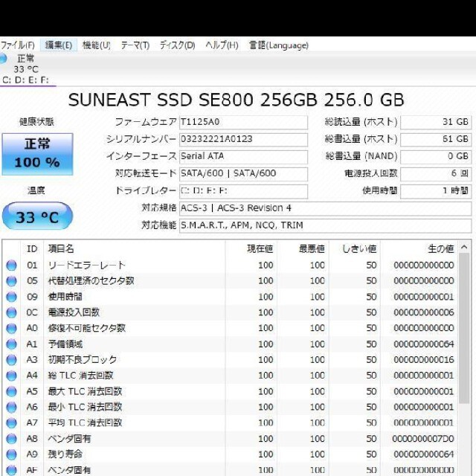Select the 残り寿命 row name

coord(65,454)
